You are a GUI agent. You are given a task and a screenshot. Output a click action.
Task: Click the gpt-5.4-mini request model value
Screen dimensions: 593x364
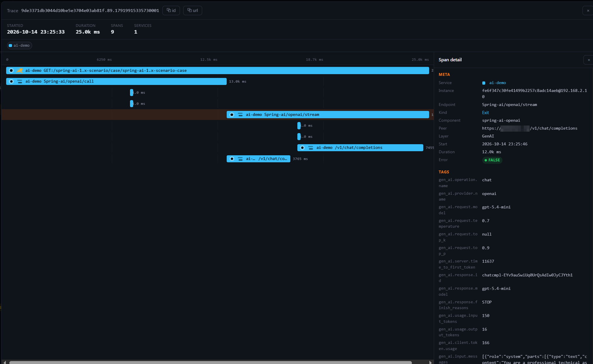point(496,207)
